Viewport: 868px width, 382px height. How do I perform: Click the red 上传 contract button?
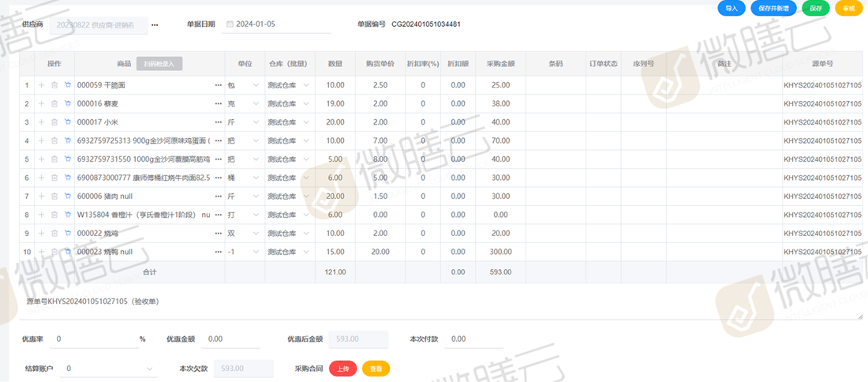(342, 369)
